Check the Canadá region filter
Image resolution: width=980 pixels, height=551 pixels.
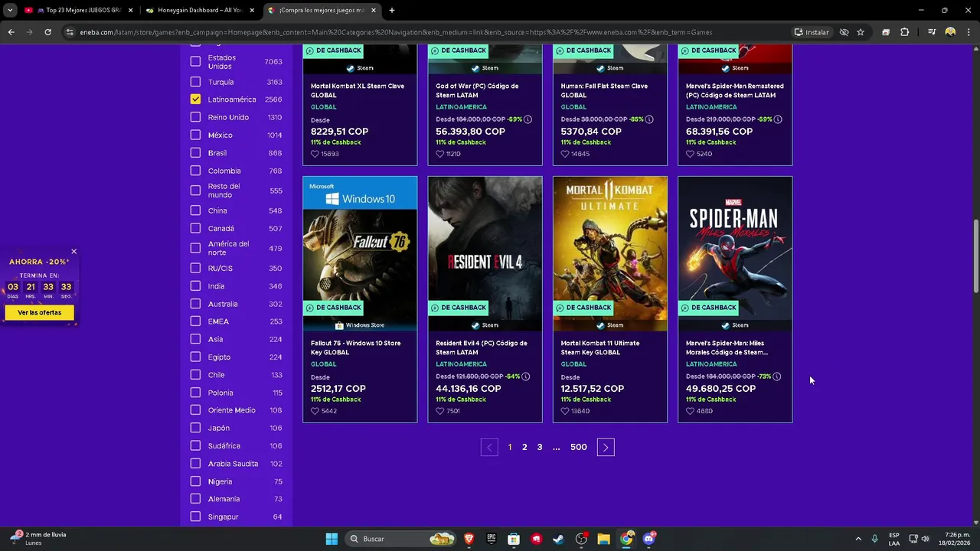[195, 228]
